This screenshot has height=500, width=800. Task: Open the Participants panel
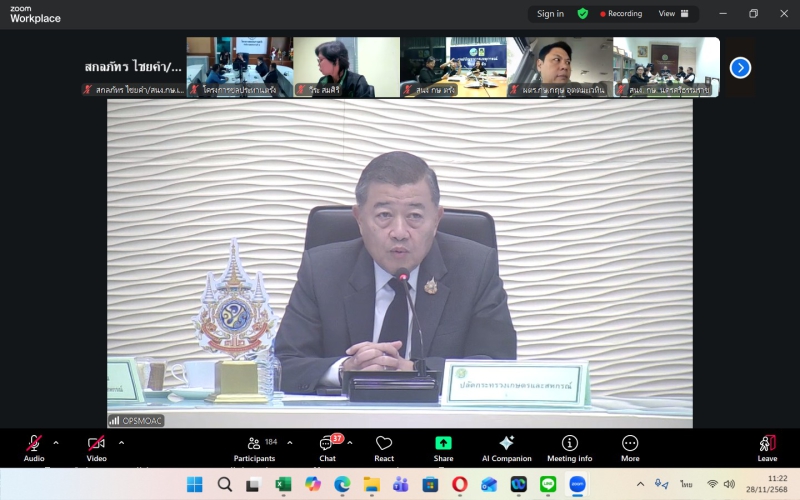point(254,445)
